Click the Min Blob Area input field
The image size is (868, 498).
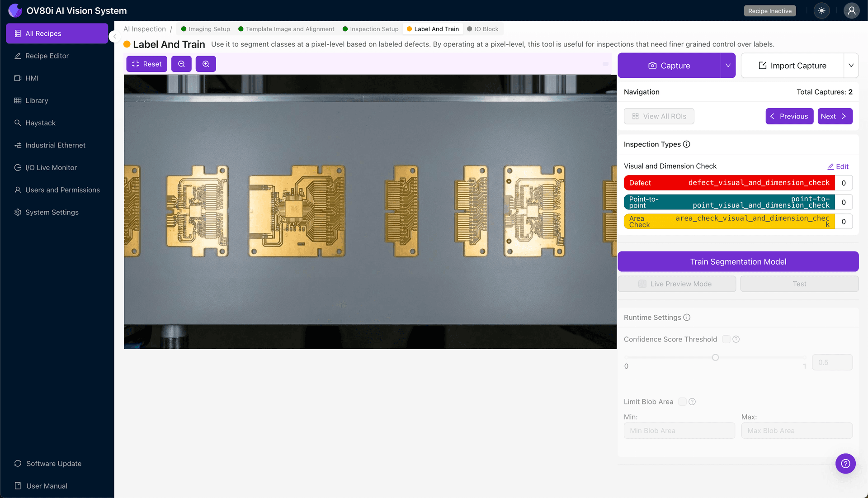tap(679, 431)
